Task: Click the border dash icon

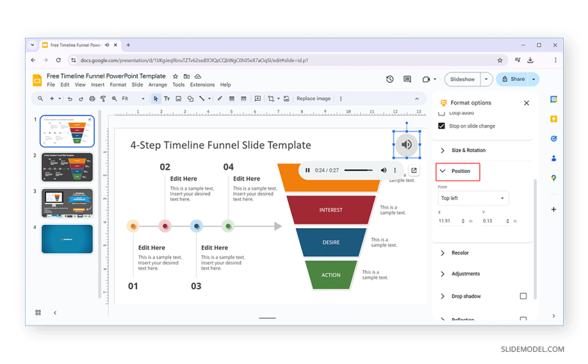Action: point(243,99)
